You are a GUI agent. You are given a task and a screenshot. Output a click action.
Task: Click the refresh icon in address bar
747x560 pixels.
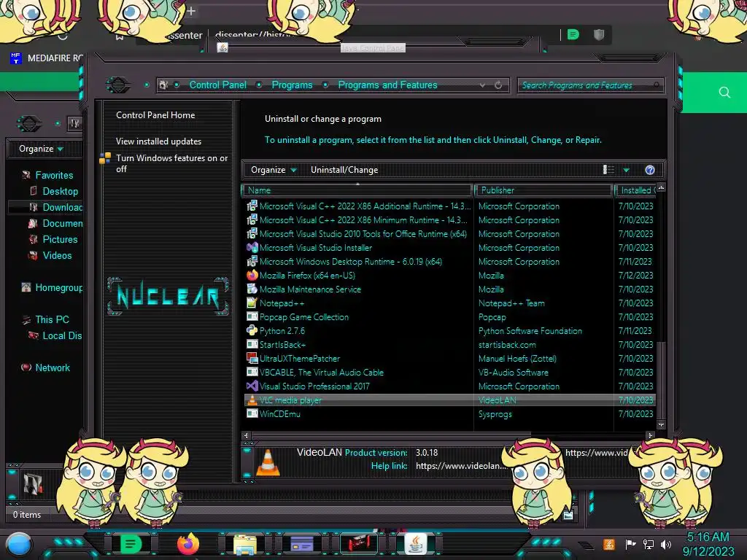(x=498, y=85)
